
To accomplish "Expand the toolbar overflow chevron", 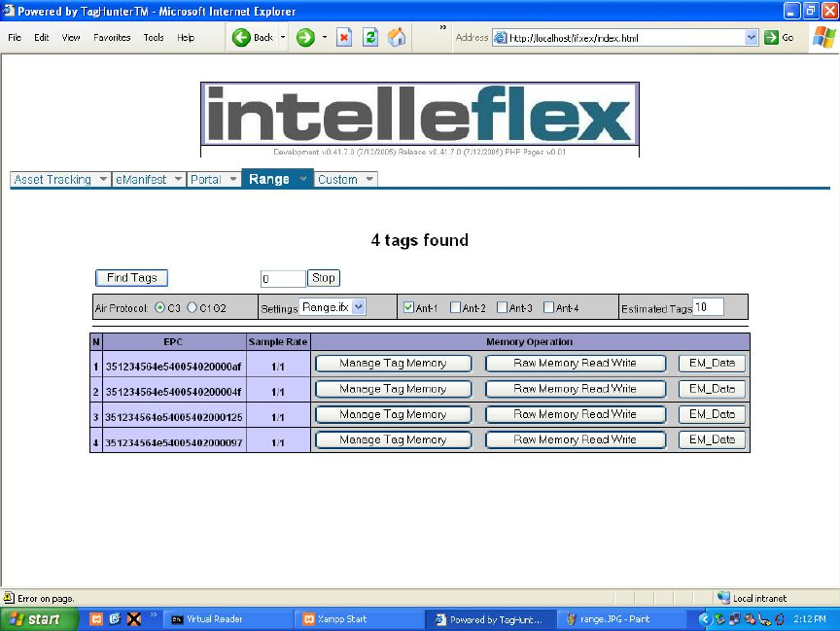I will (443, 27).
